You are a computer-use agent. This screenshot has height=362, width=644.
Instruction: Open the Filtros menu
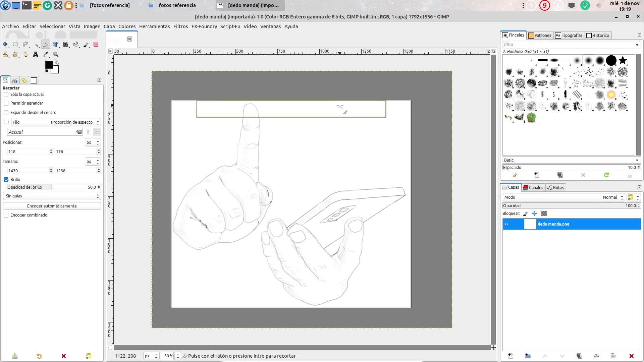180,26
